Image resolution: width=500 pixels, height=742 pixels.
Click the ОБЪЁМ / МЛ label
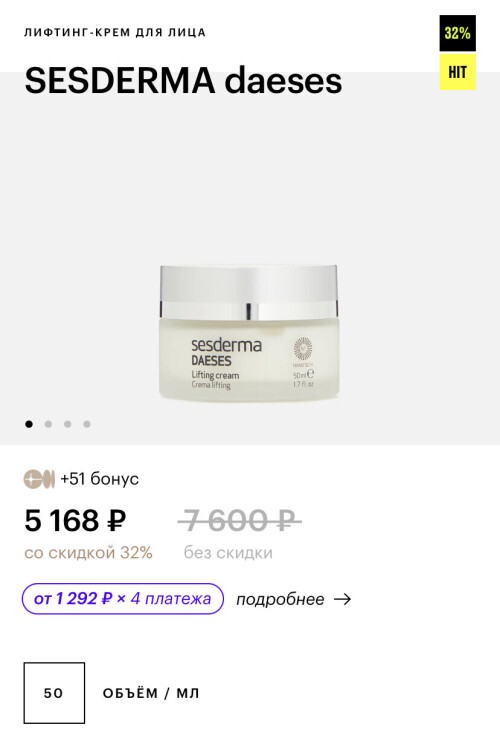(151, 693)
